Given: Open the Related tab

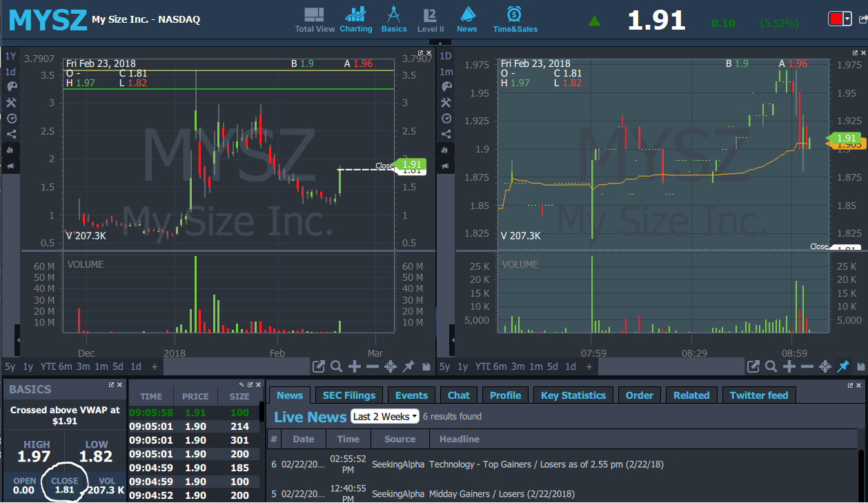Looking at the screenshot, I should [x=691, y=395].
